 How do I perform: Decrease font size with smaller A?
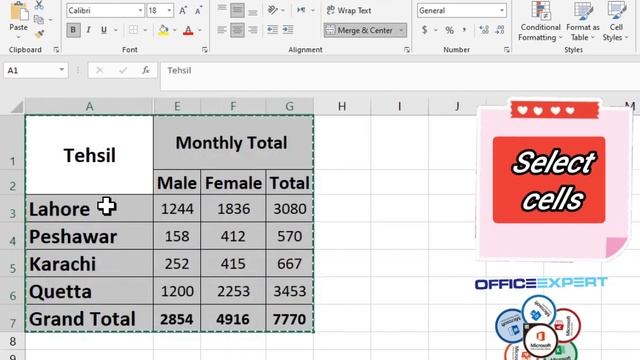click(x=198, y=11)
